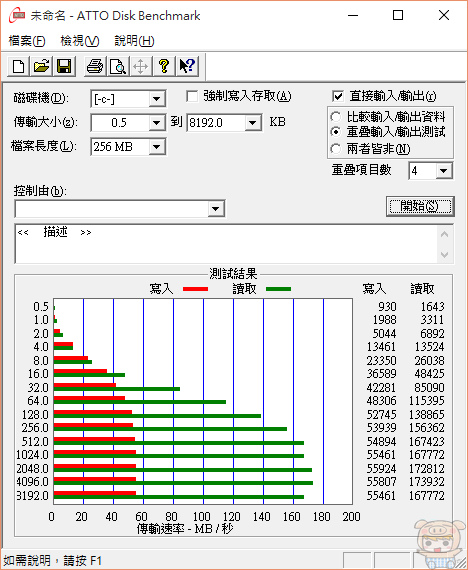Click the description box scroll down arrow
Screen dimensions: 468x570
tap(444, 254)
